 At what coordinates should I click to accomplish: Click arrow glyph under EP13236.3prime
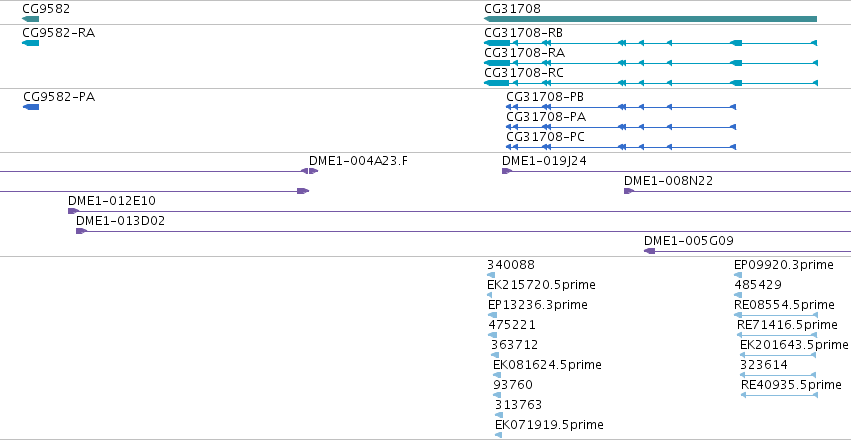tap(492, 315)
